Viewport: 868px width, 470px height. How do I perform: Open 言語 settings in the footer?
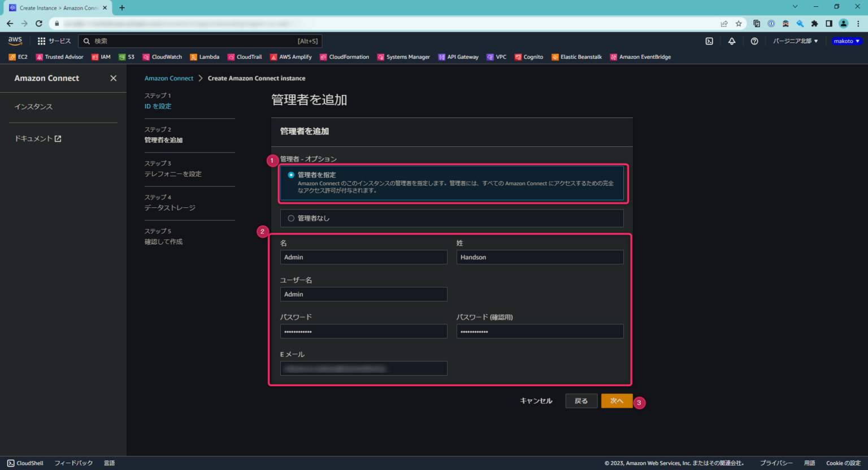109,463
